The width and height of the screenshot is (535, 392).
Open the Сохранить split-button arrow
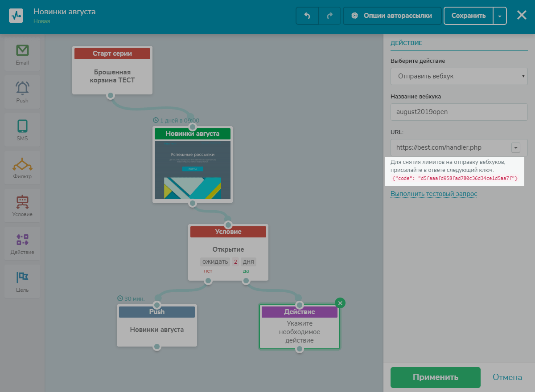500,16
